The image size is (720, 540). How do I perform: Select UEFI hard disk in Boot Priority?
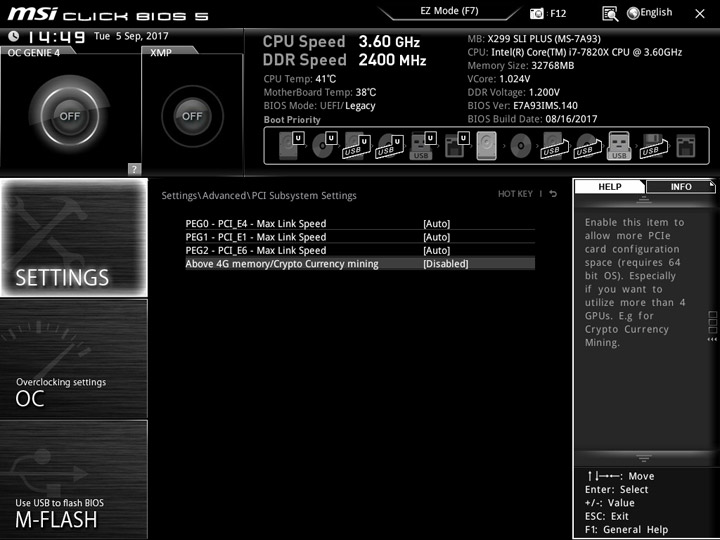[291, 146]
